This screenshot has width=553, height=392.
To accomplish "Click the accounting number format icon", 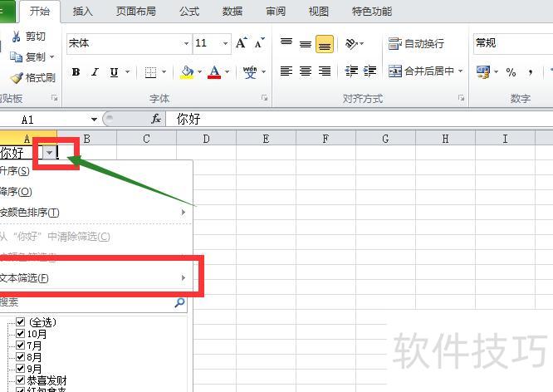I will pyautogui.click(x=482, y=72).
